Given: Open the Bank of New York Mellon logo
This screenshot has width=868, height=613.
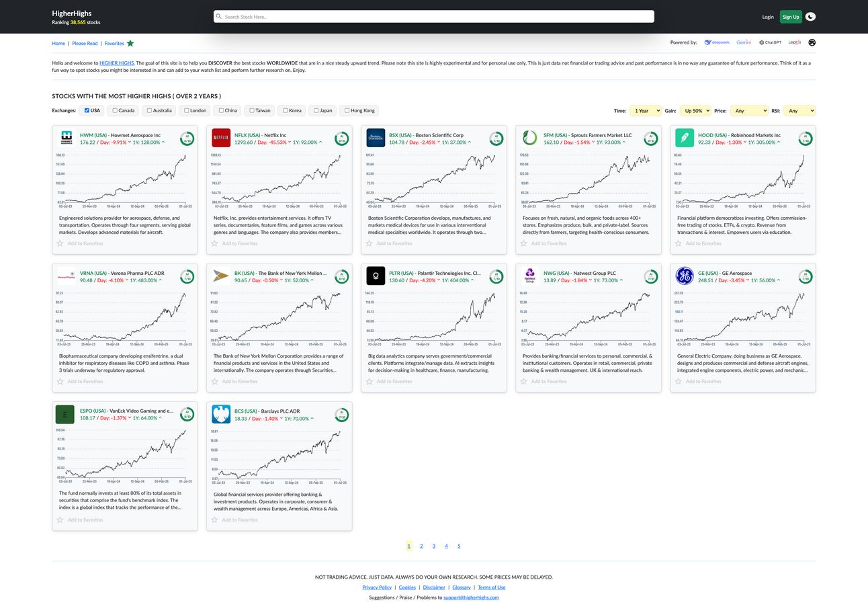Looking at the screenshot, I should coord(221,276).
